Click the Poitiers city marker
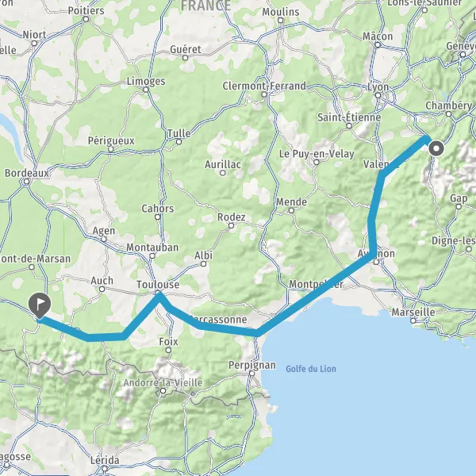Screen dimensions: 476x476 [86, 19]
